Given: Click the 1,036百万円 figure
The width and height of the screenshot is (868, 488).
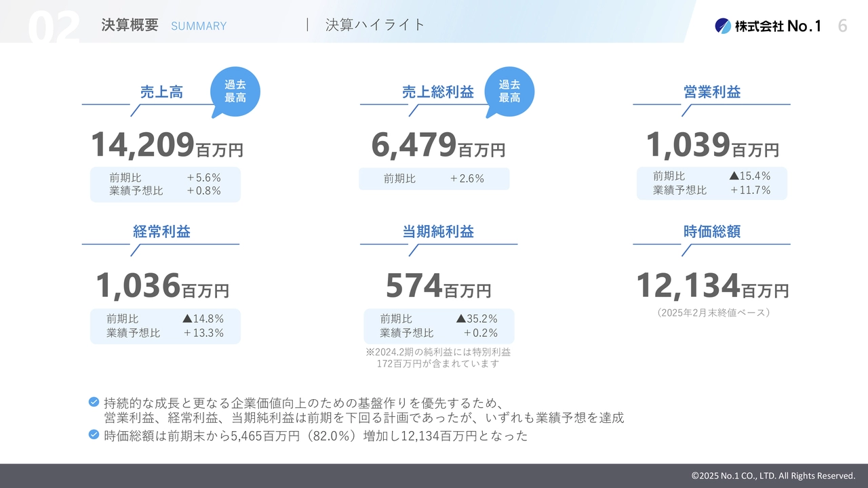Looking at the screenshot, I should point(162,285).
